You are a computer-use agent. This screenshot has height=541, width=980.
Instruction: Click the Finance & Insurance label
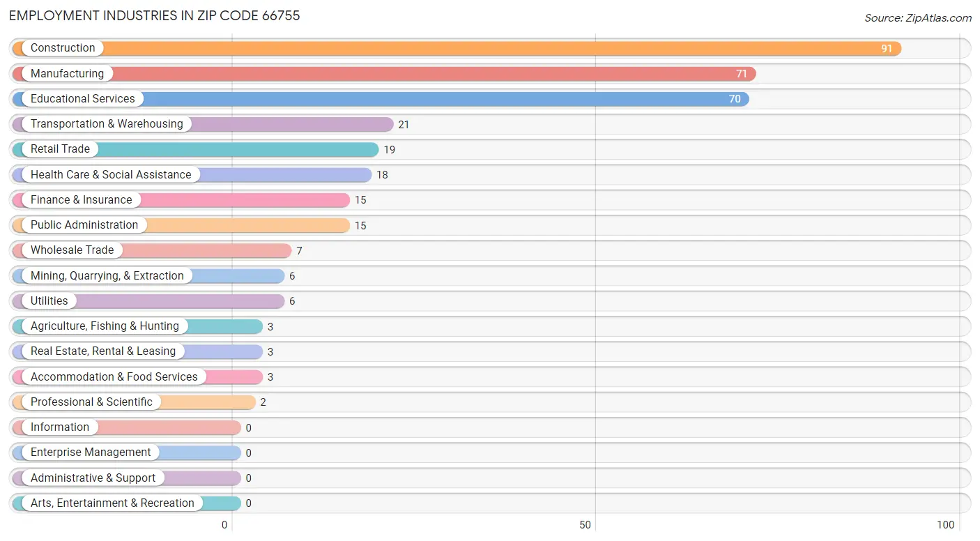point(81,199)
